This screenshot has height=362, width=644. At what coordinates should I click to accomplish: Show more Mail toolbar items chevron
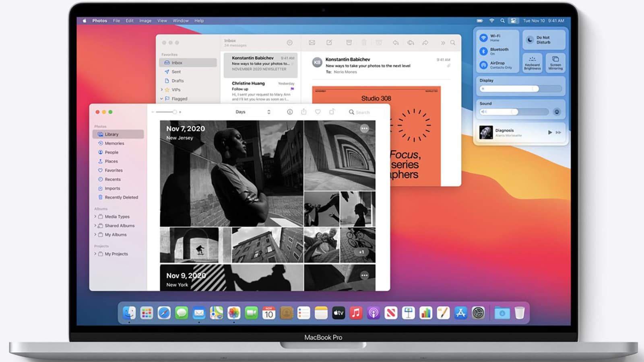[x=443, y=43]
